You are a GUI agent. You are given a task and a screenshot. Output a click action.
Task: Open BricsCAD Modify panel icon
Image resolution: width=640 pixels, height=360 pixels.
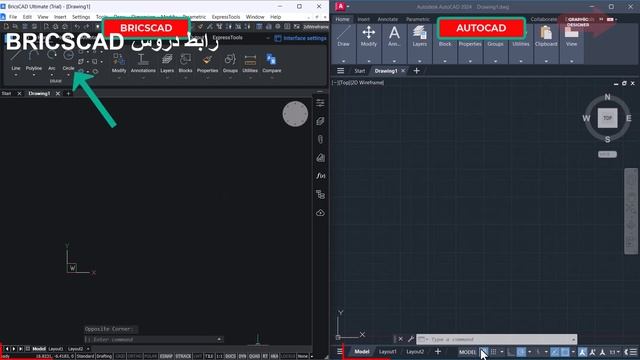(119, 60)
